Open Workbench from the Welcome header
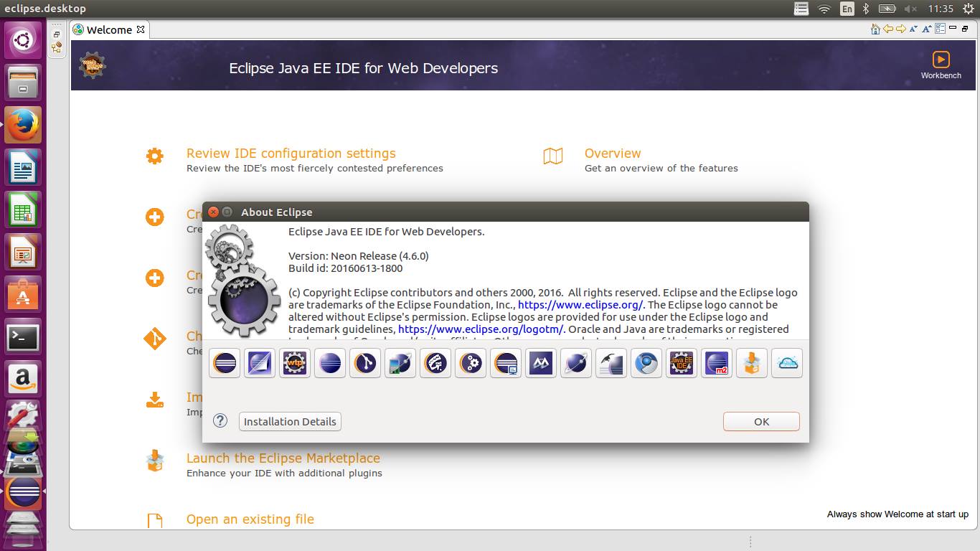This screenshot has height=551, width=980. pyautogui.click(x=941, y=65)
